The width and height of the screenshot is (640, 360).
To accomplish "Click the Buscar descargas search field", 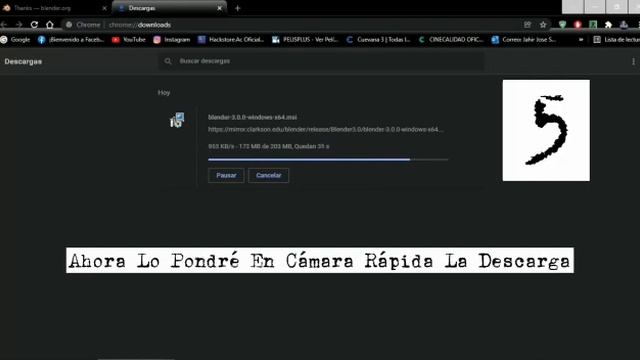I will click(x=321, y=61).
